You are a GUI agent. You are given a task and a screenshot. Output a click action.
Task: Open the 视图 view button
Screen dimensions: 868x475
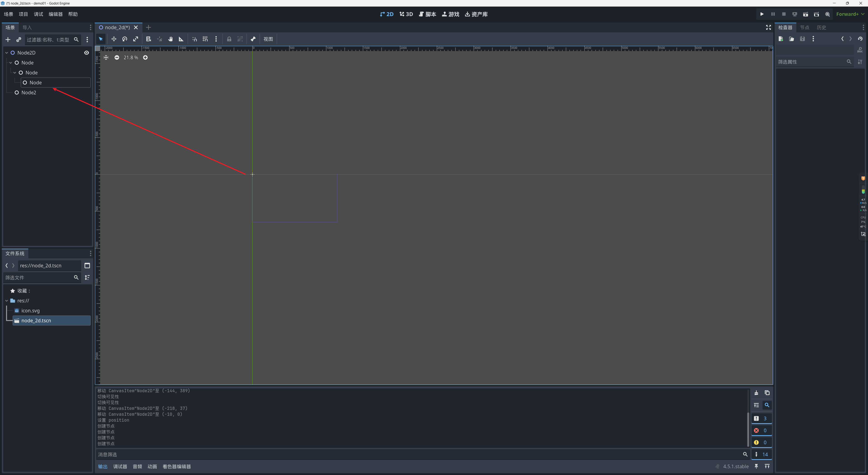pyautogui.click(x=268, y=39)
